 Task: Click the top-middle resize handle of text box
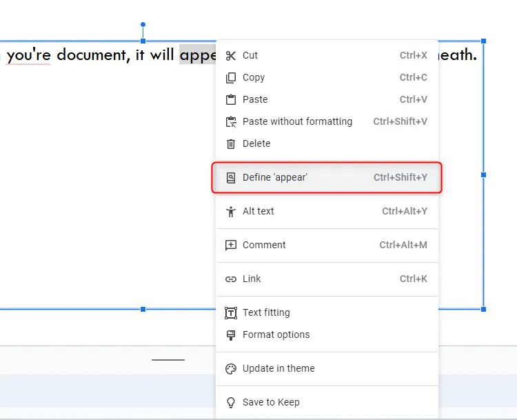(x=143, y=41)
